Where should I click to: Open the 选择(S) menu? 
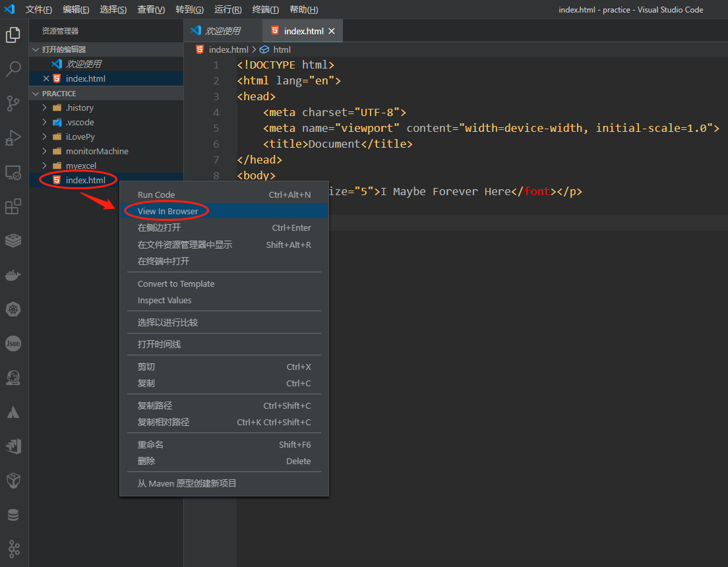(x=113, y=9)
